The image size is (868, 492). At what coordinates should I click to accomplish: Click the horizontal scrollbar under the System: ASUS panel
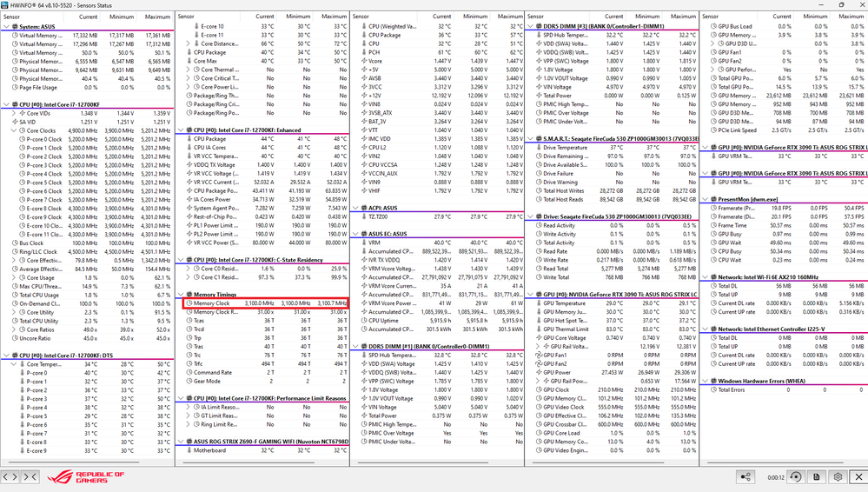pos(74,462)
